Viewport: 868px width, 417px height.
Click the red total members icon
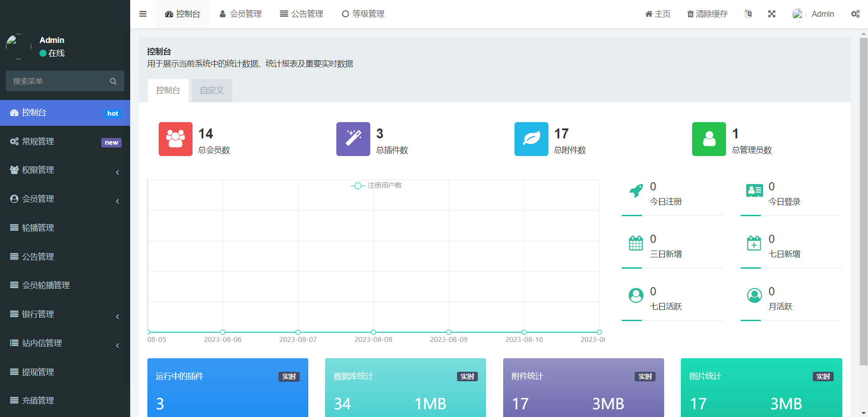[x=175, y=139]
